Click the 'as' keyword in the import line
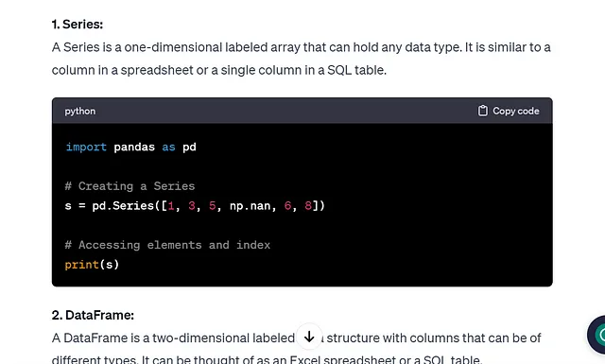The width and height of the screenshot is (605, 364). [168, 147]
